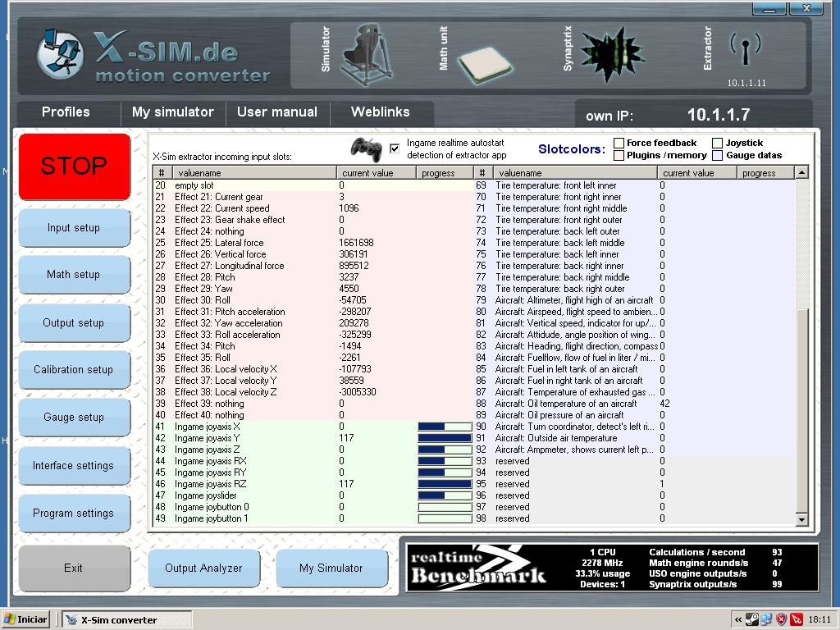840x630 pixels.
Task: Click the Plugins/memory slot color box
Action: (619, 155)
